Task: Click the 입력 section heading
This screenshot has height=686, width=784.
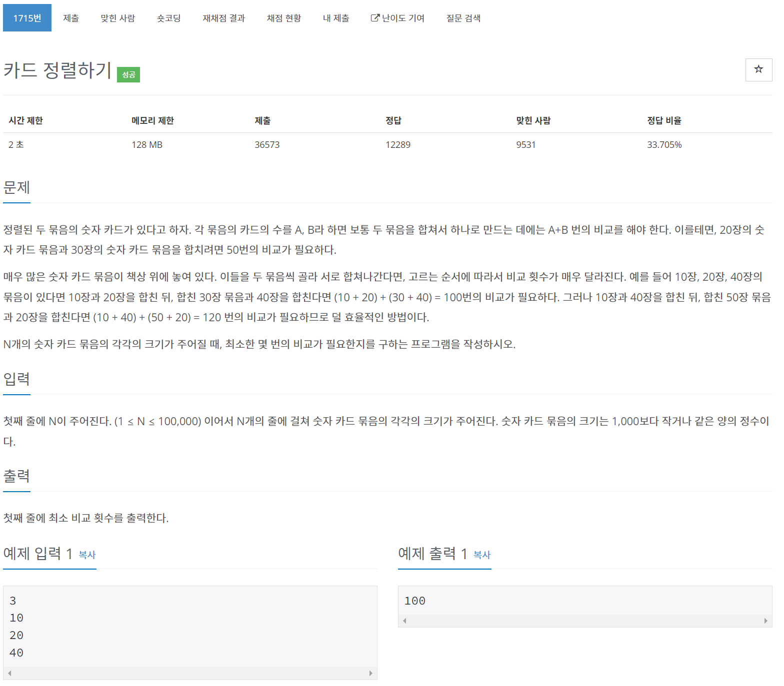Action: pyautogui.click(x=16, y=379)
